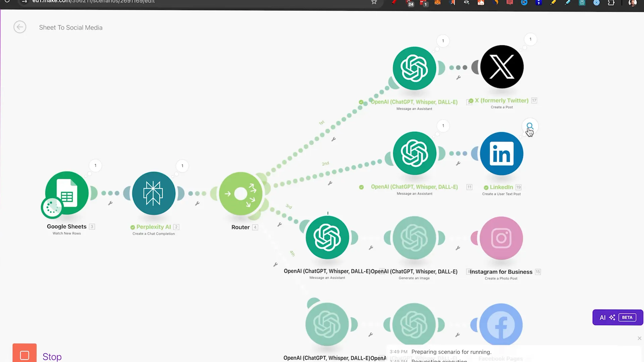Open the Instagram for Business module
Viewport: 644px width, 362px height.
tap(501, 238)
